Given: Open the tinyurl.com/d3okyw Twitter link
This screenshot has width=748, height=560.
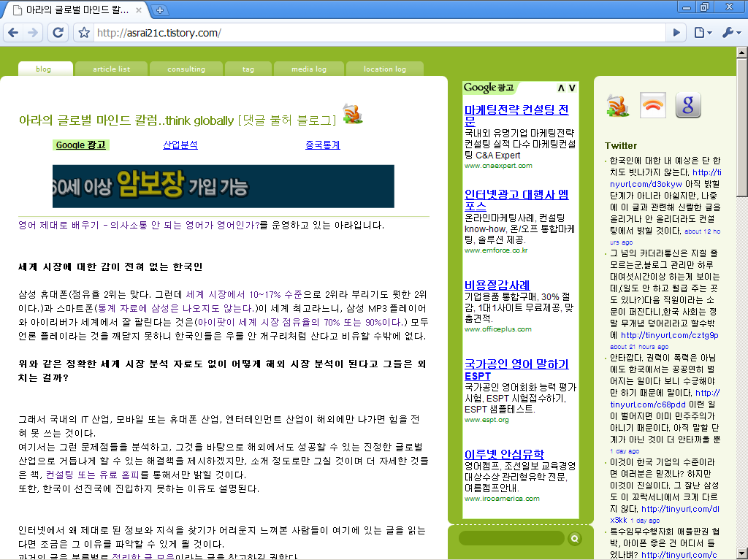Looking at the screenshot, I should [665, 178].
